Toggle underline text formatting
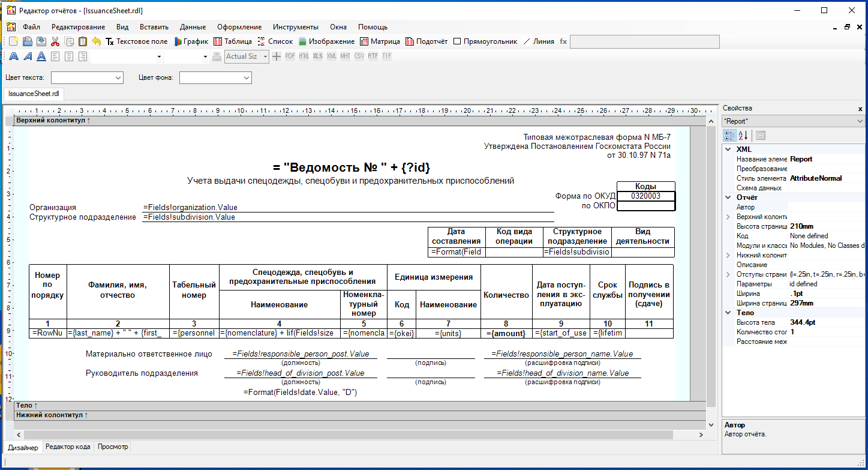 coord(41,56)
